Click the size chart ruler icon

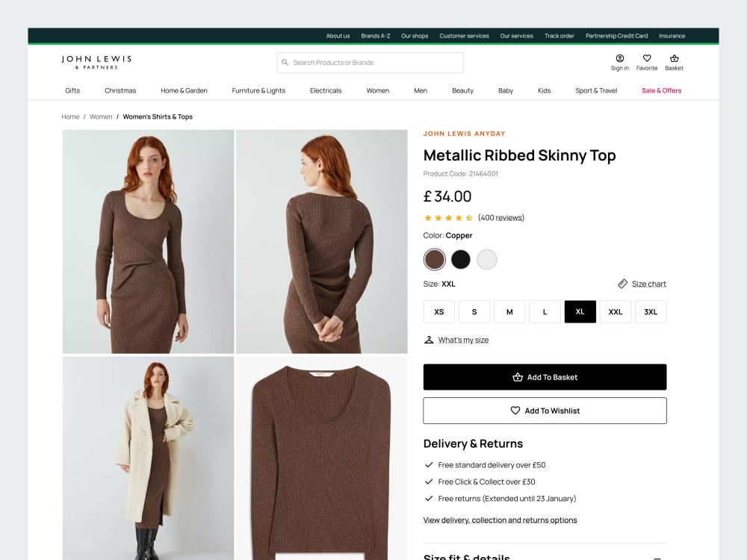[622, 284]
